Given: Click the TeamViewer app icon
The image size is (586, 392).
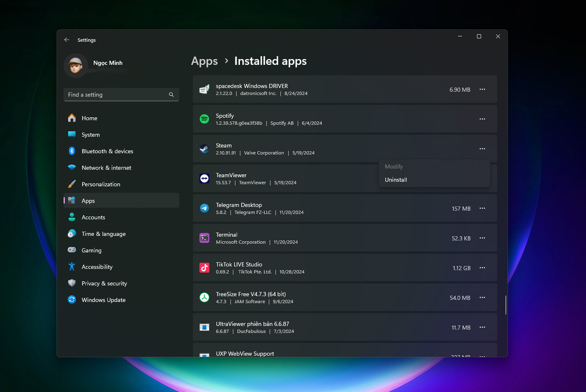Looking at the screenshot, I should (x=204, y=178).
